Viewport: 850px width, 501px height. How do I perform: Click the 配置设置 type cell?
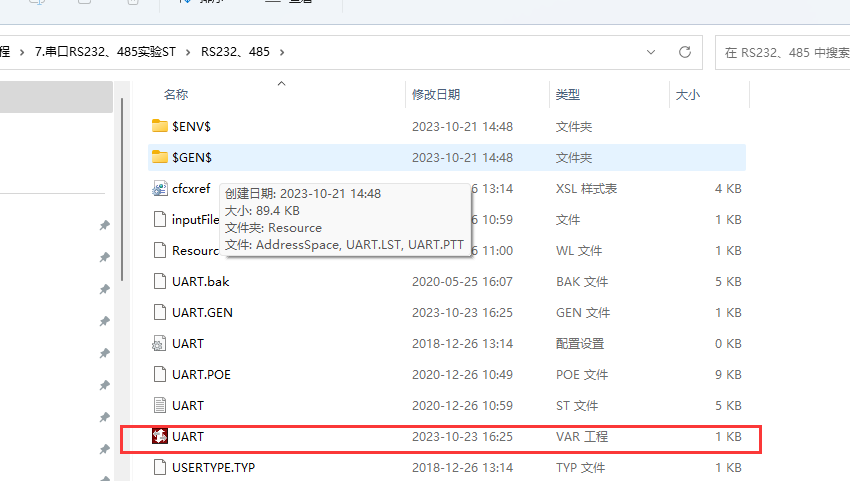(580, 343)
